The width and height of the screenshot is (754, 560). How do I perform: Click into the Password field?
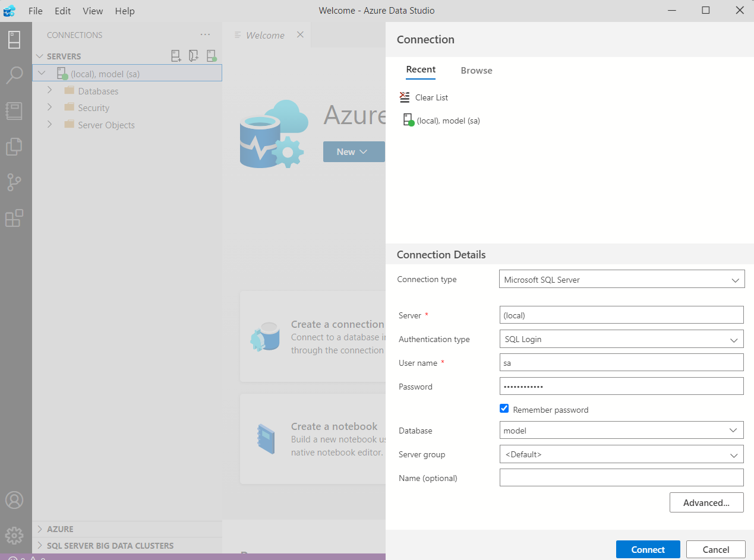(622, 386)
